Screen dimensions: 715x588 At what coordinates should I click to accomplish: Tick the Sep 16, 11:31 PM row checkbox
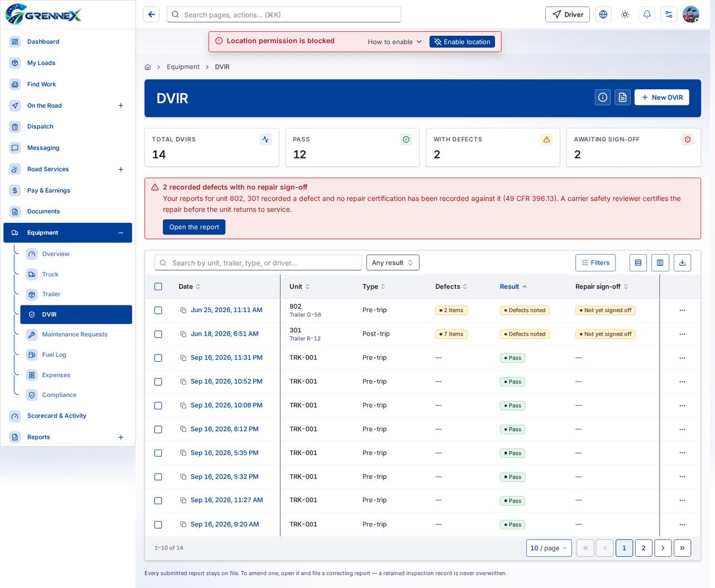(158, 358)
